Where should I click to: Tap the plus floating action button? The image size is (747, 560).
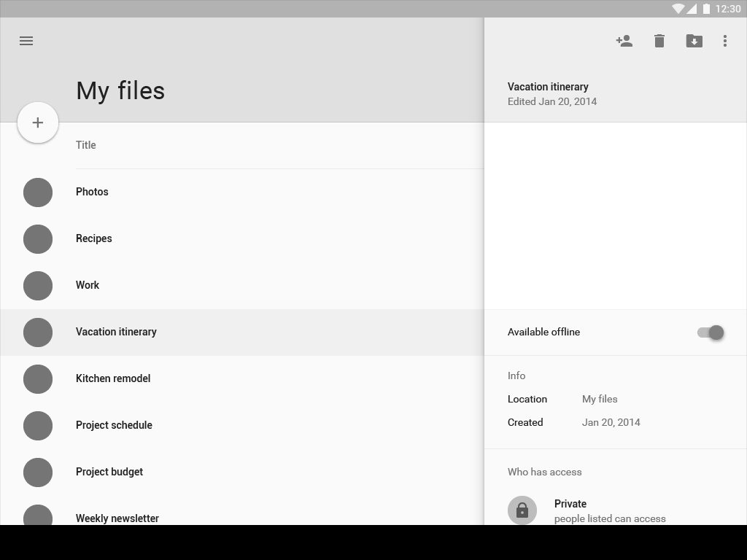pos(38,122)
